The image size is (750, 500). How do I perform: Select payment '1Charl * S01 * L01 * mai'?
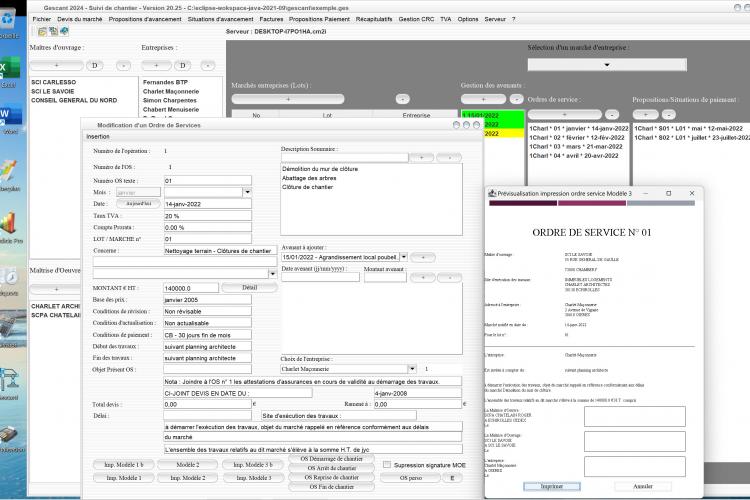689,129
